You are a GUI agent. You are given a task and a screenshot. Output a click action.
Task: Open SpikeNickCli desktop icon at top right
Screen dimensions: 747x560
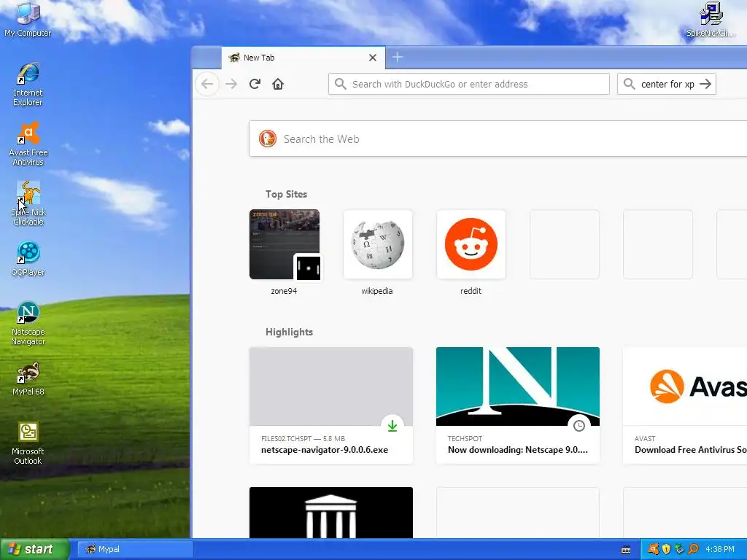[711, 20]
